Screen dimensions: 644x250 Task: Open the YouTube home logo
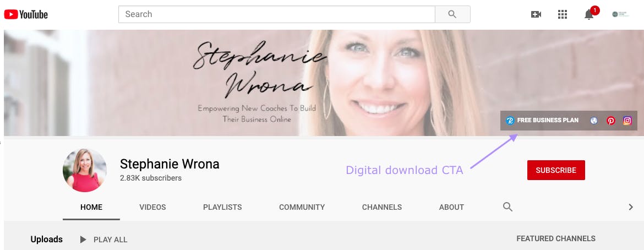(x=26, y=14)
